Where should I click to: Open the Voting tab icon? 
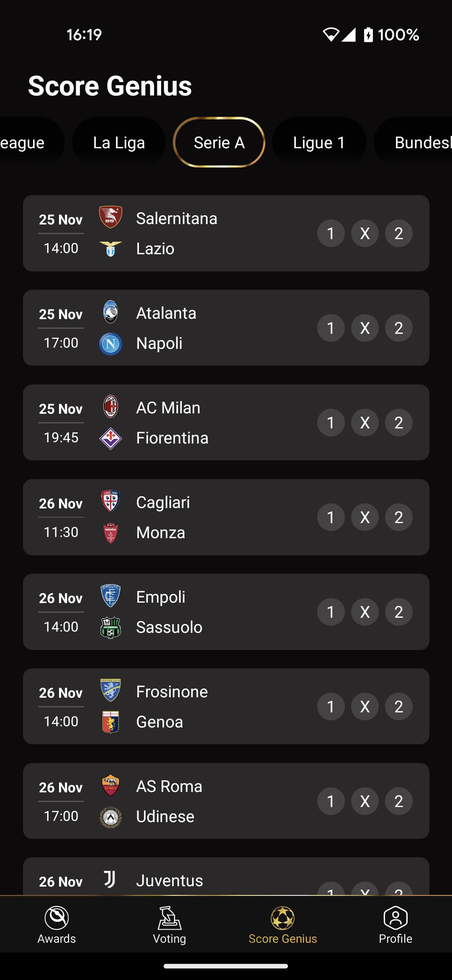[x=169, y=918]
